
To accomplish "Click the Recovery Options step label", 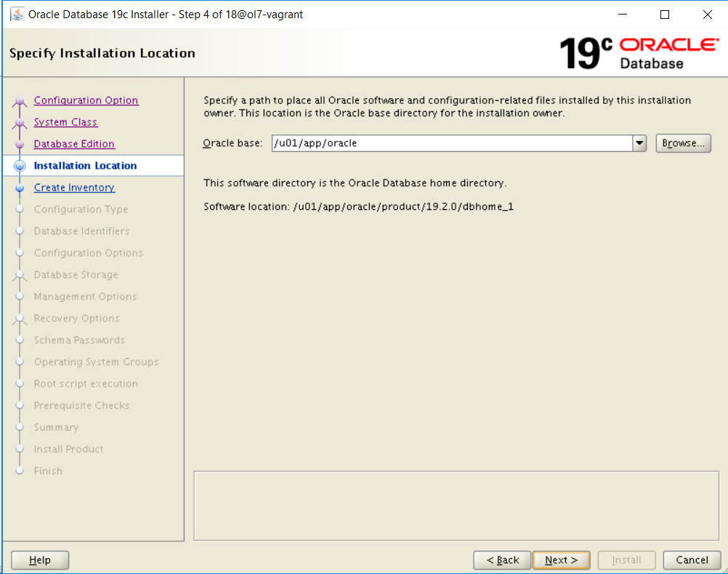I will [76, 318].
